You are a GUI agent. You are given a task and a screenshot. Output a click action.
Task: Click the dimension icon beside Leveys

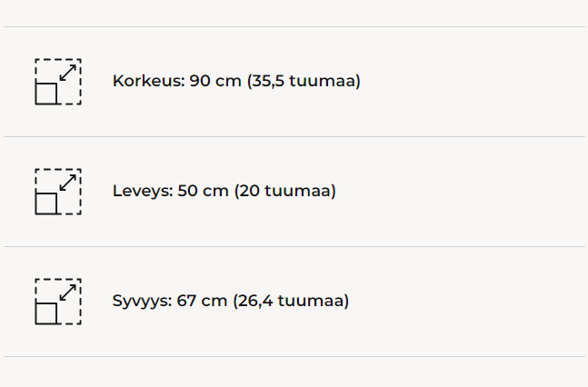(58, 192)
